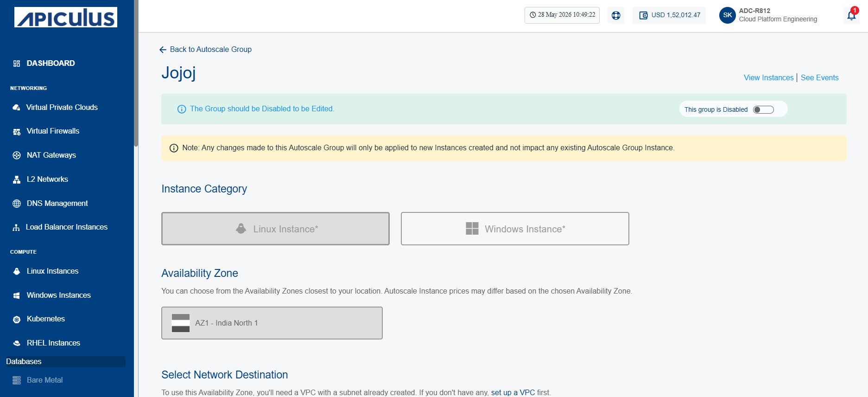Click the Kubernetes wheel icon
This screenshot has height=397, width=868.
coord(17,319)
